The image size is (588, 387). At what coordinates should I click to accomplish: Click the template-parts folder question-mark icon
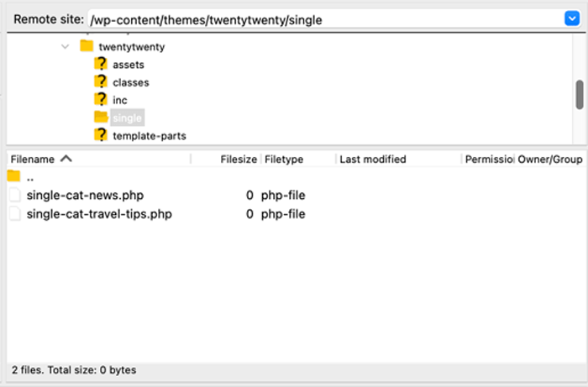point(101,135)
